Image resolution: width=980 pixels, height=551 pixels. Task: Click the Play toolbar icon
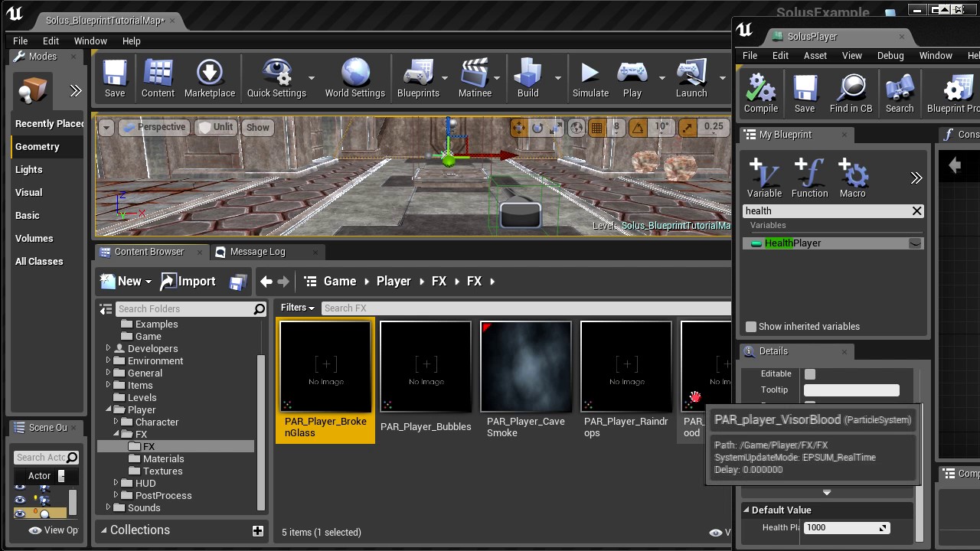tap(632, 78)
